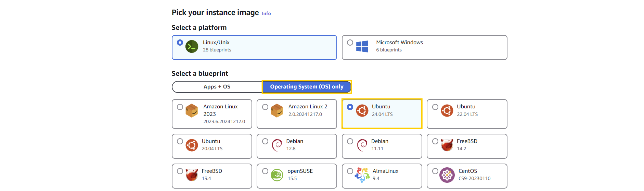
Task: Select the Linux/Unix platform radio button
Action: [x=180, y=43]
